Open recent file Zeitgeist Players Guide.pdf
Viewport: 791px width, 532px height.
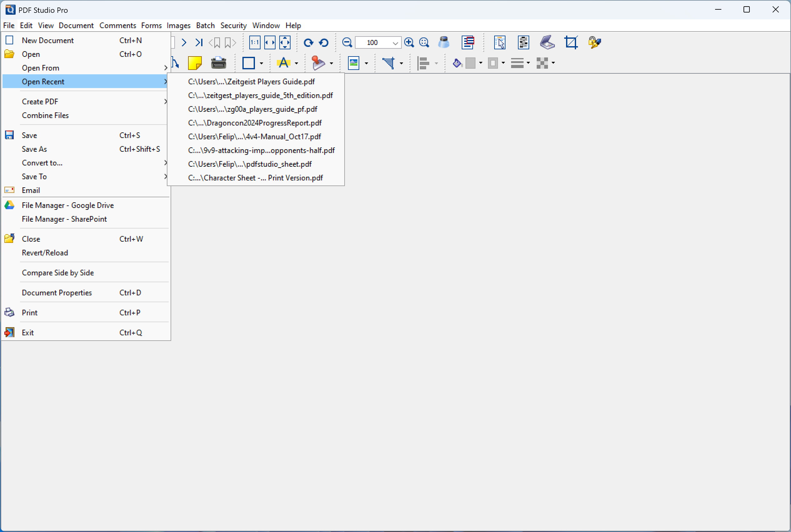(x=251, y=81)
